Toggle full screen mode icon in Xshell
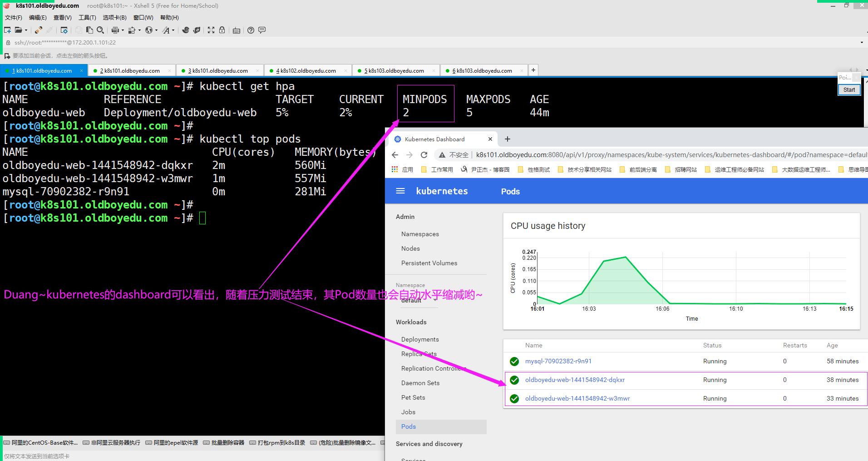Viewport: 868px width, 461px height. [211, 30]
